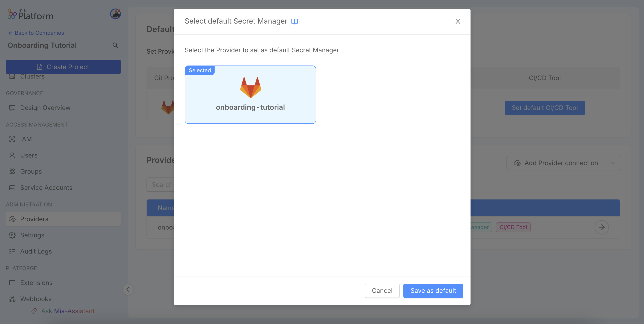Click the CI/CD Tool tag in table row

click(x=513, y=227)
